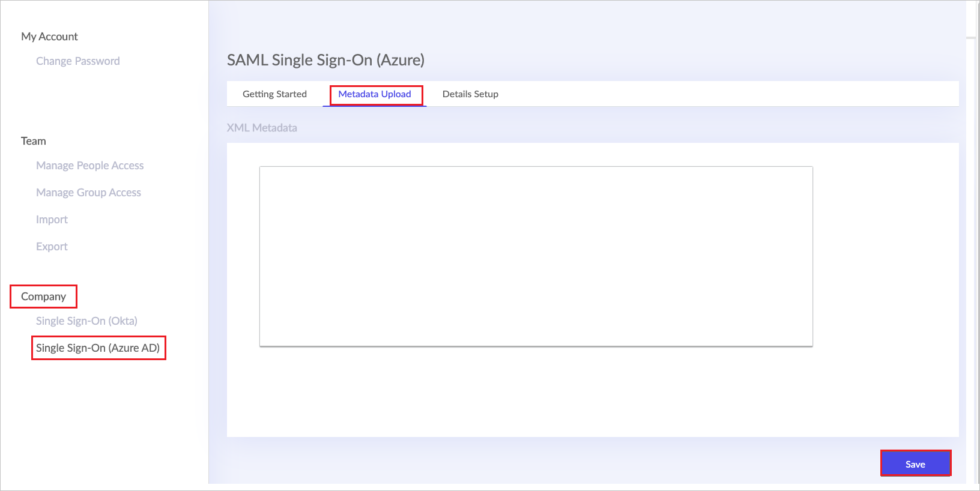Click the XML Metadata label
This screenshot has width=980, height=491.
click(262, 128)
